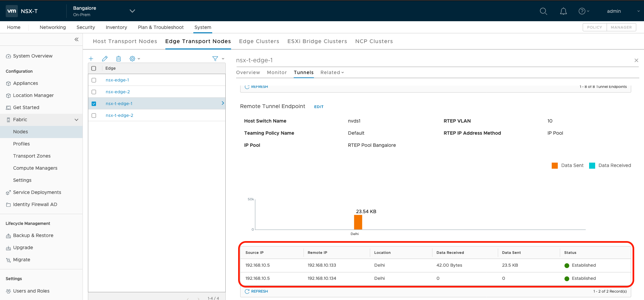This screenshot has height=300, width=644.
Task: Collapse the left sidebar with double-chevron icon
Action: point(76,39)
